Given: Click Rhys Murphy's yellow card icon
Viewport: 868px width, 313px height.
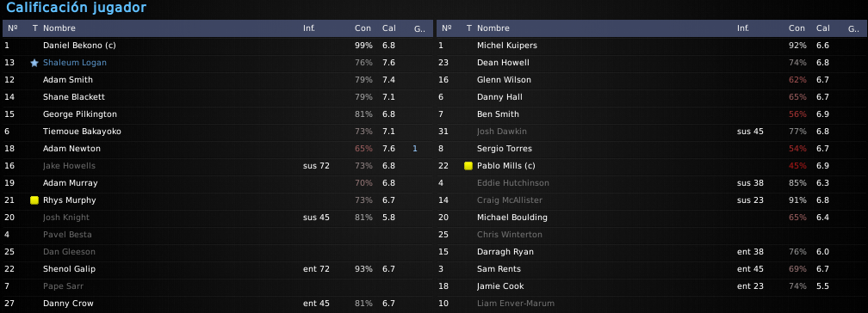Looking at the screenshot, I should [x=34, y=200].
